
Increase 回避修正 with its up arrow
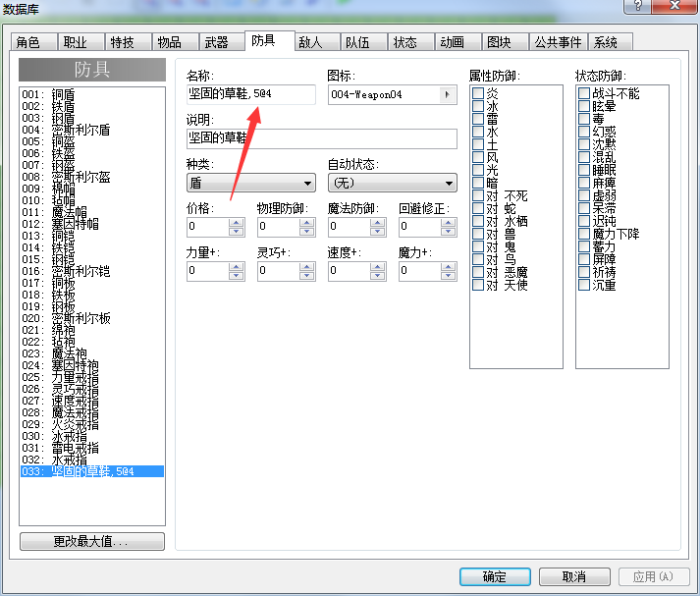449,222
